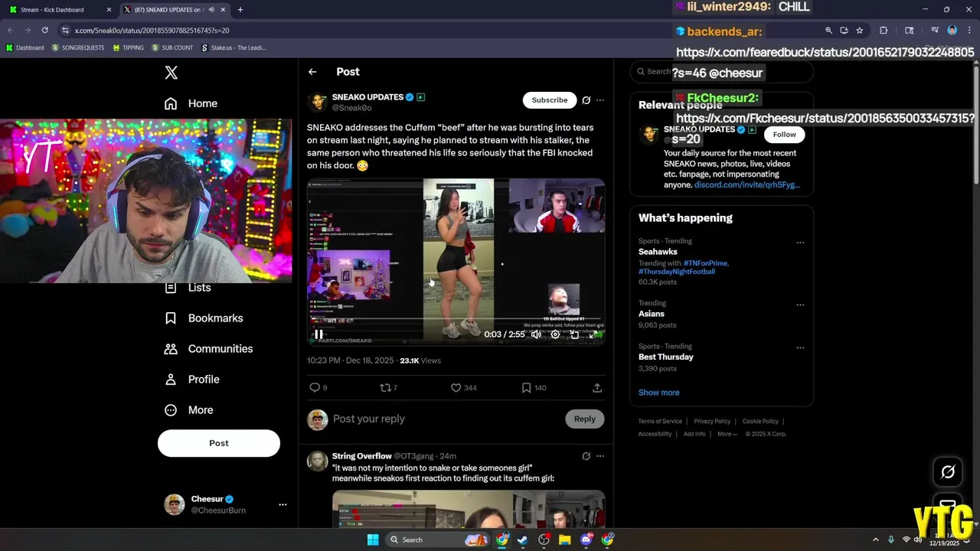980x551 pixels.
Task: Click the gray Reply button
Action: [x=585, y=419]
